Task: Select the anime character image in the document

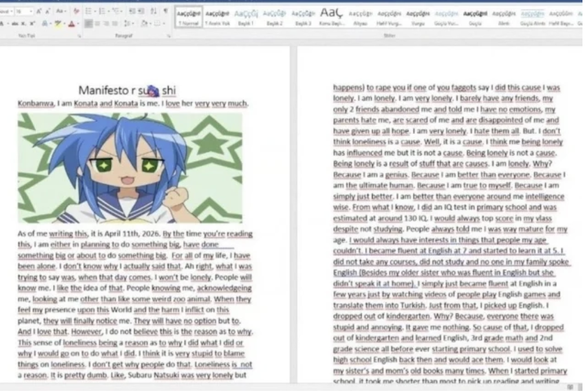Action: pyautogui.click(x=130, y=168)
